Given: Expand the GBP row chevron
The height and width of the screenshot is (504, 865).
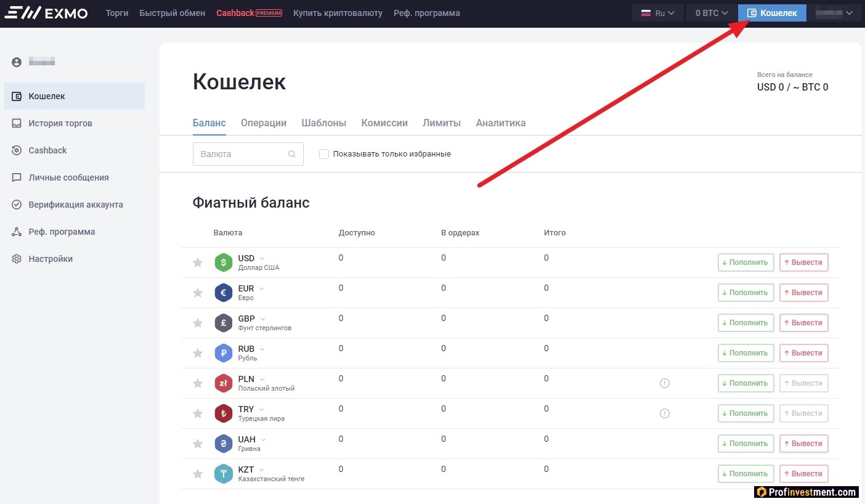Looking at the screenshot, I should point(263,319).
